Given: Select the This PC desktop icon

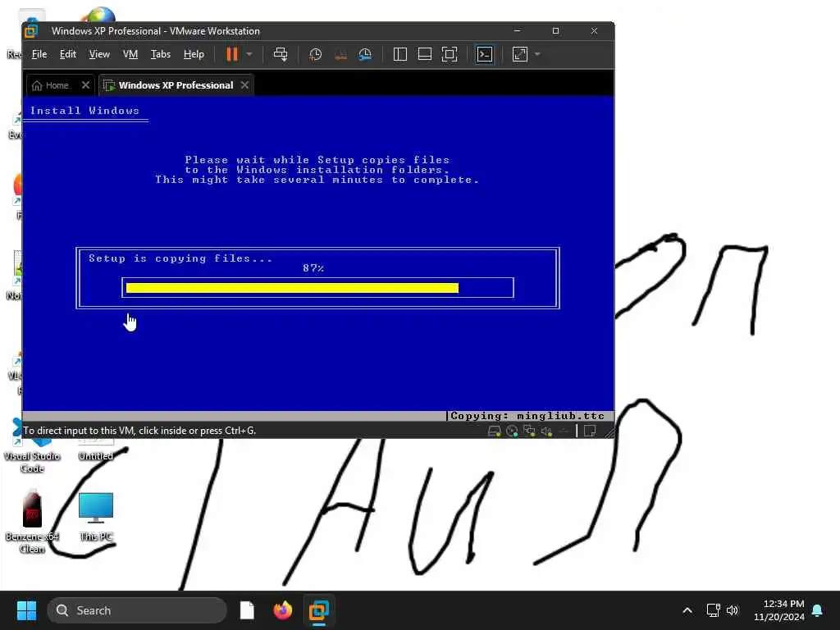Looking at the screenshot, I should (96, 517).
